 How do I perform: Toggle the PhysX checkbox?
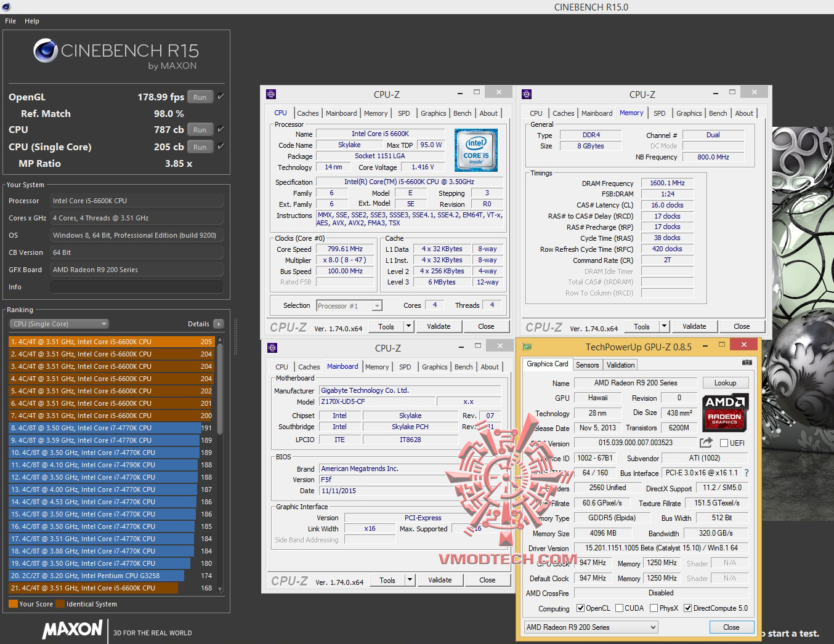(x=654, y=608)
